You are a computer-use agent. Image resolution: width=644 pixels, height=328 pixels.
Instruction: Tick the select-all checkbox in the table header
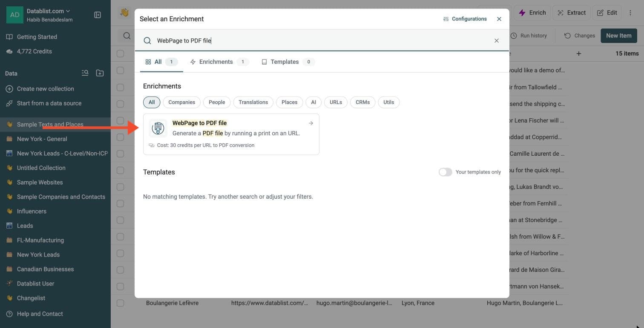[121, 54]
